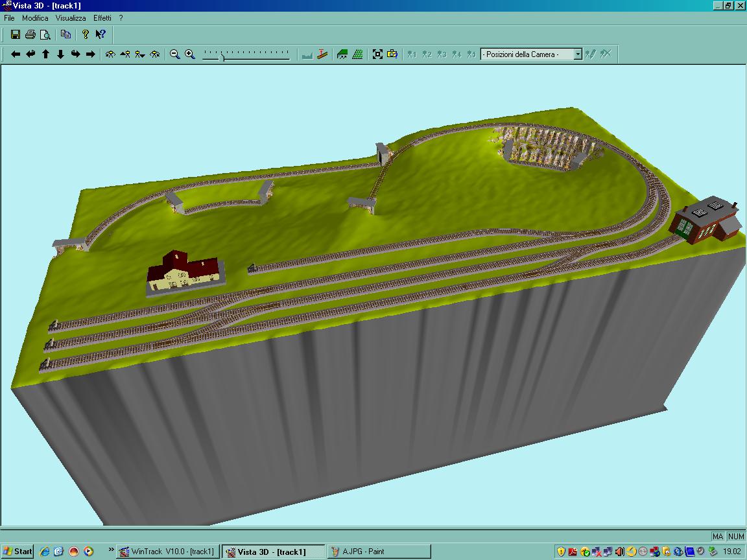Click the NUM status bar indicator
The image size is (747, 560).
(x=735, y=536)
